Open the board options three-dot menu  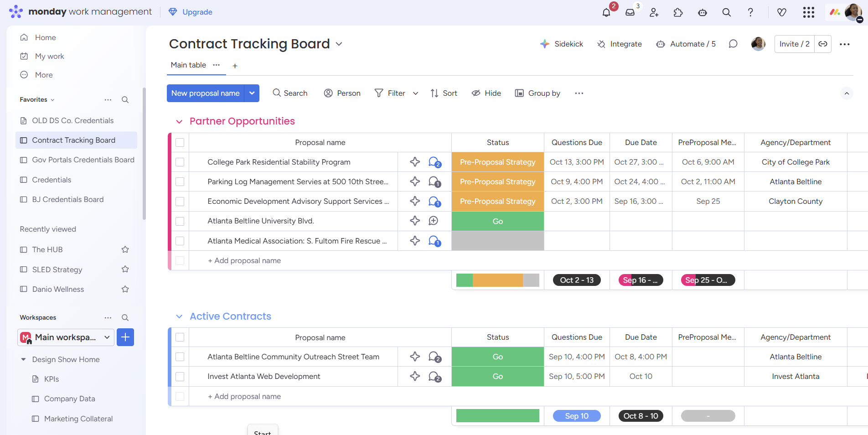pos(845,44)
